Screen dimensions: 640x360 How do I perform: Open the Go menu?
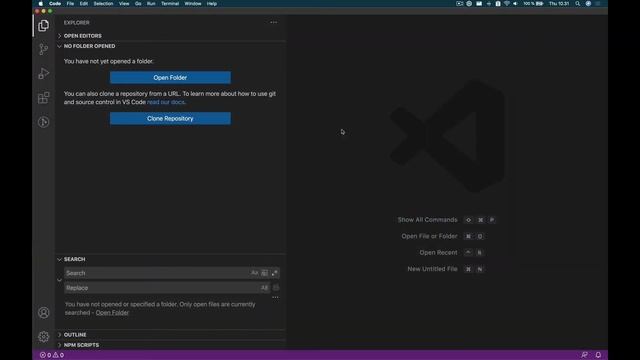click(x=138, y=4)
